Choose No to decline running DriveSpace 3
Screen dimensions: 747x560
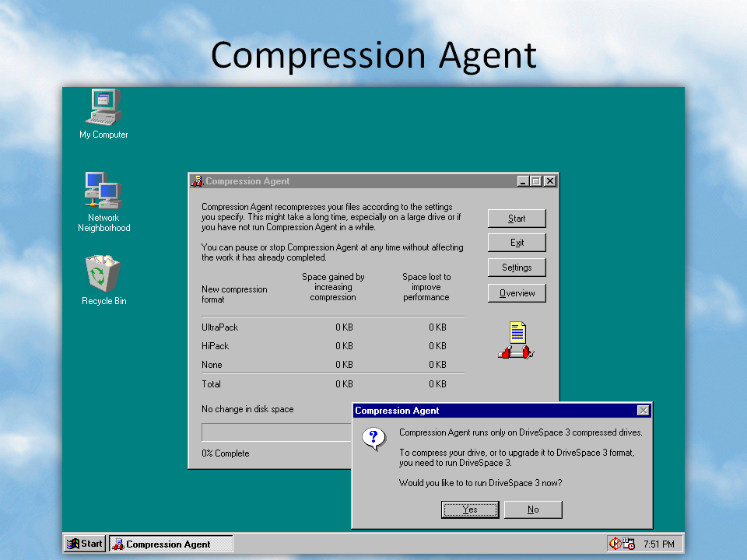click(533, 509)
